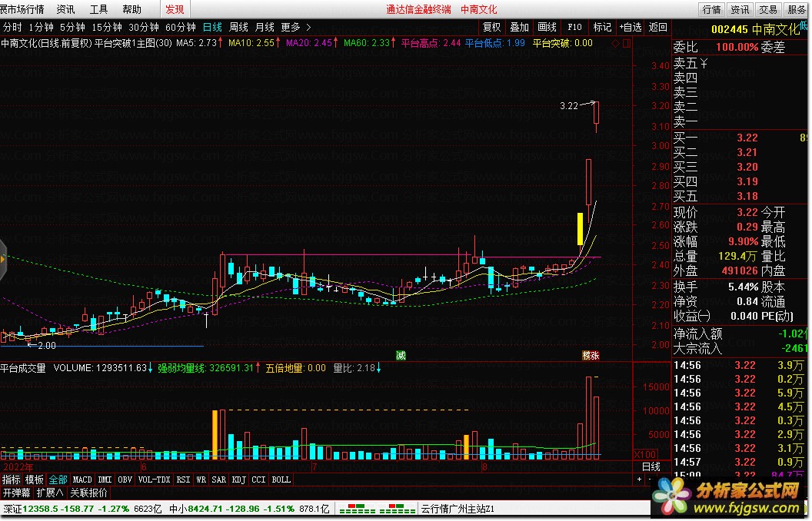
Task: Click the yellow highlighted breakout candlestick
Action: click(580, 229)
